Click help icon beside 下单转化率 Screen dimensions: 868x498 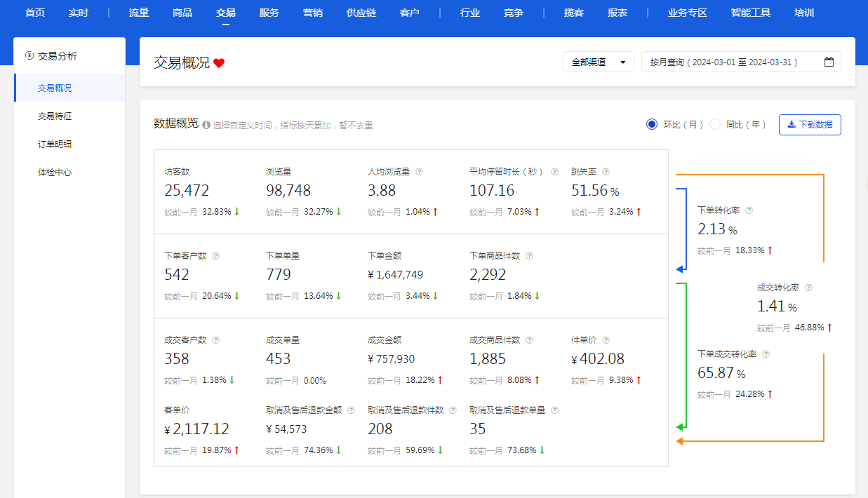click(x=749, y=210)
